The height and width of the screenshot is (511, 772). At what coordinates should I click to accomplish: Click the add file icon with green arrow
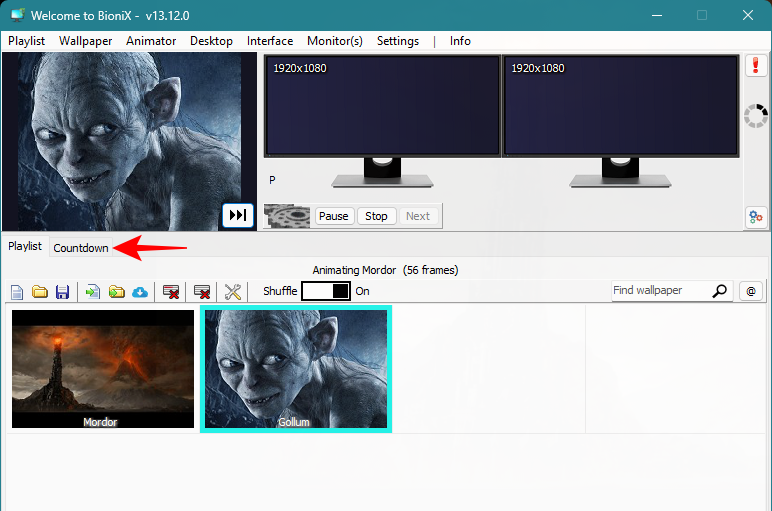[93, 292]
